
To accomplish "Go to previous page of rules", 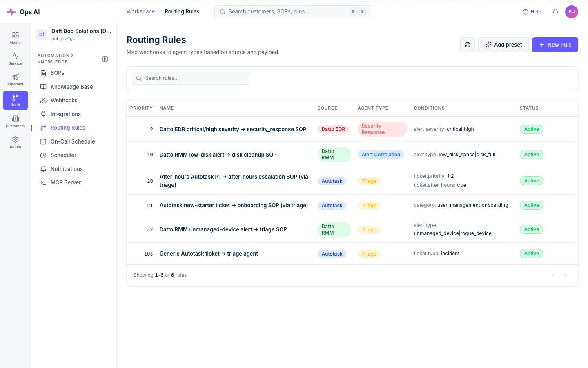I will coord(552,275).
